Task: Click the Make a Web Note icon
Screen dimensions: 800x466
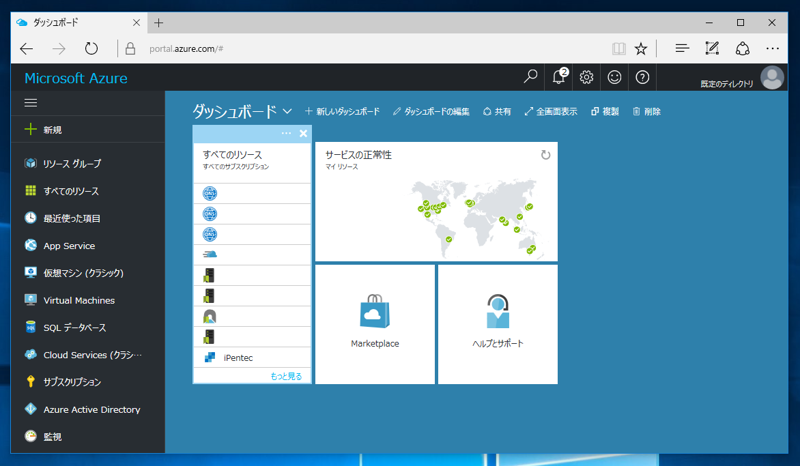Action: 712,48
